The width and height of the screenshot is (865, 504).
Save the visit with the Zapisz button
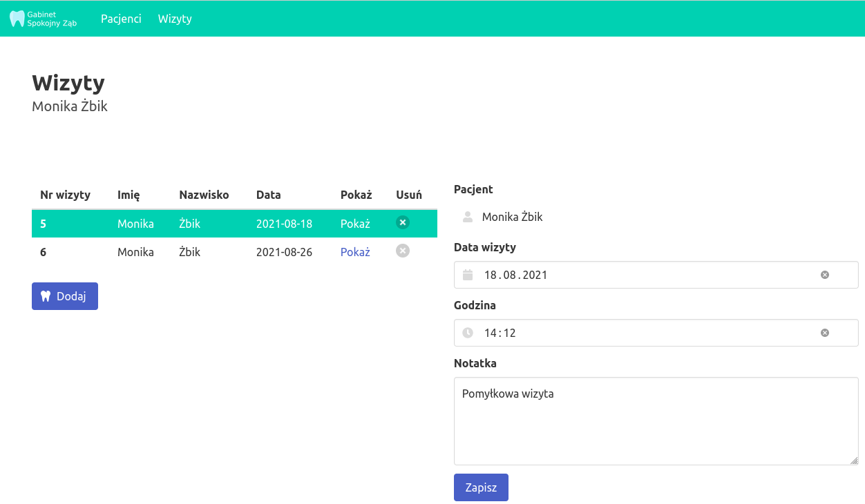(481, 487)
